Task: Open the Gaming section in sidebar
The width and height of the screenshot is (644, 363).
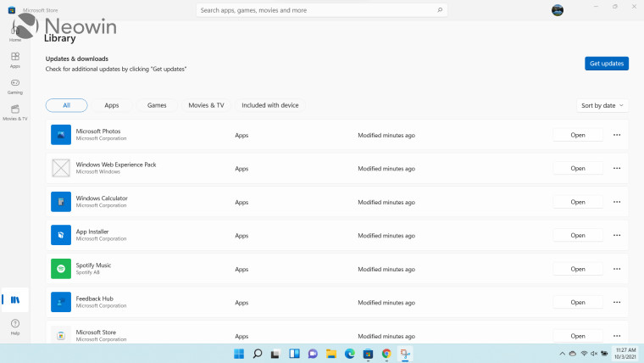Action: tap(15, 87)
